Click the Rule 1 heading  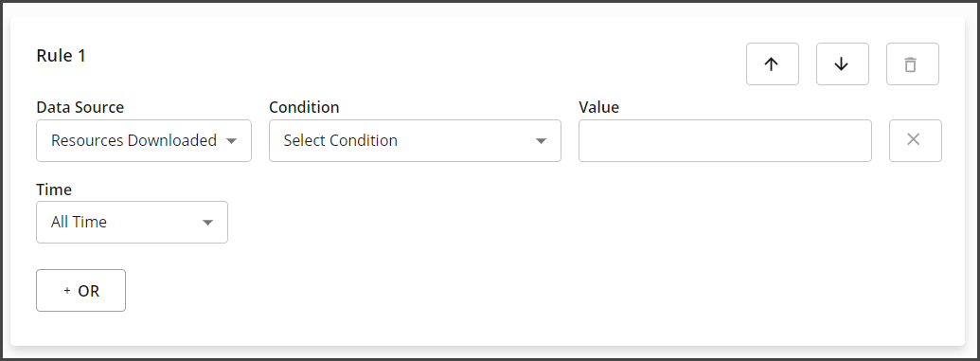[x=61, y=56]
